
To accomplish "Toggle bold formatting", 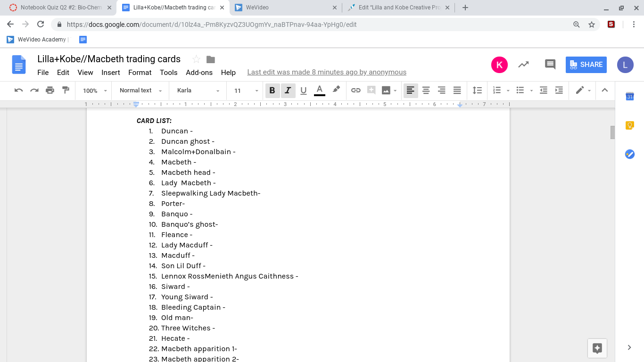I will click(272, 90).
